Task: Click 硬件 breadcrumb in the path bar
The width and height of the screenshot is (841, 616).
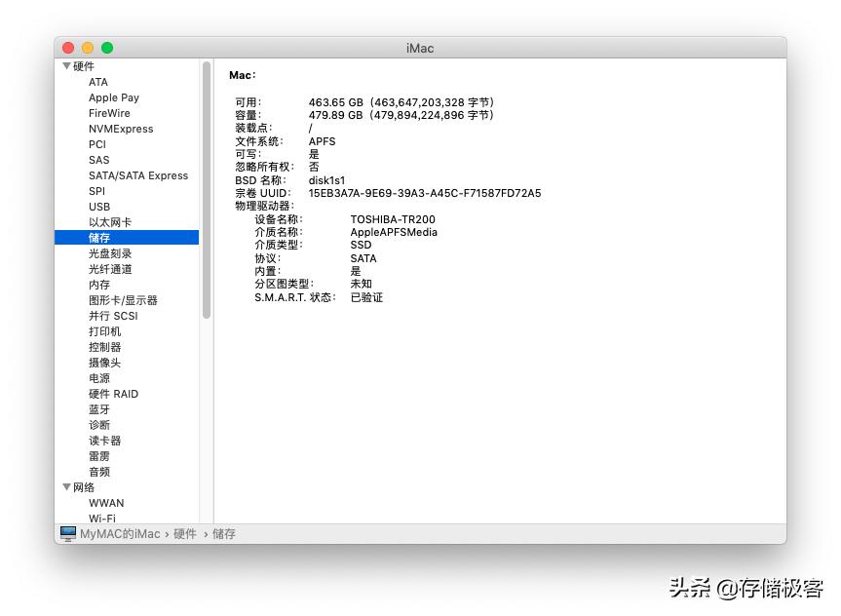Action: click(185, 534)
